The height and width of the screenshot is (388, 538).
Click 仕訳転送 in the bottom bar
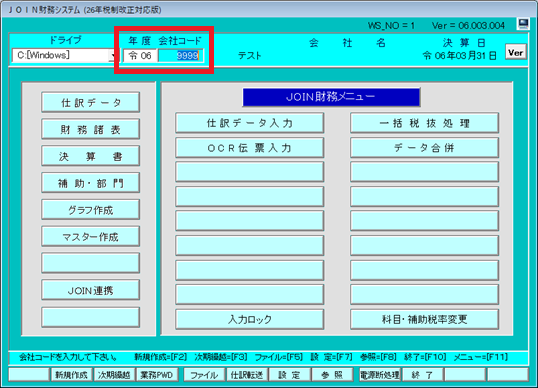click(247, 375)
